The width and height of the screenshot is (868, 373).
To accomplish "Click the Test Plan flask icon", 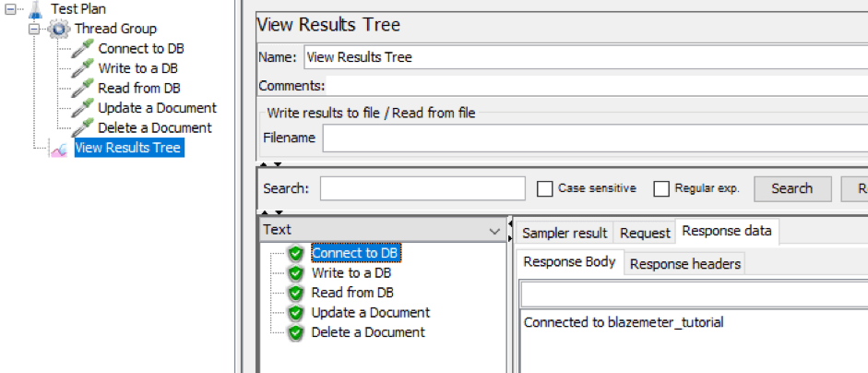I will point(34,9).
